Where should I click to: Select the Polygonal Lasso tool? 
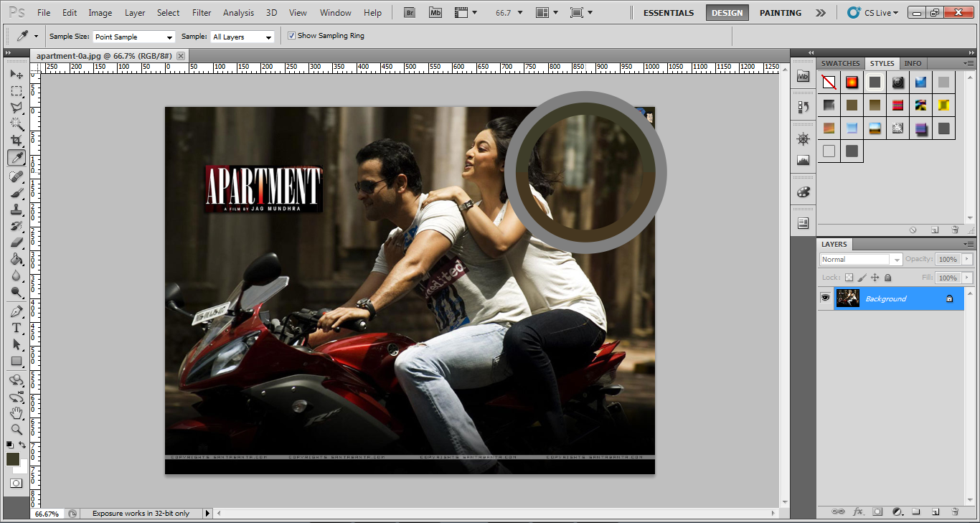(x=16, y=108)
